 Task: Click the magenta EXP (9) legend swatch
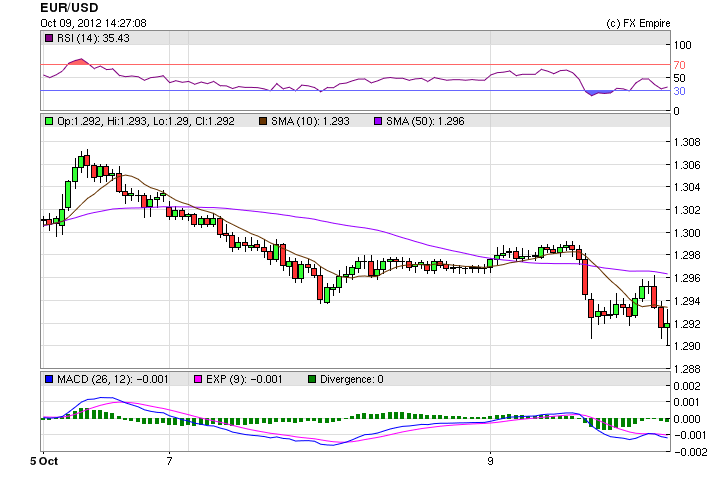pyautogui.click(x=198, y=379)
